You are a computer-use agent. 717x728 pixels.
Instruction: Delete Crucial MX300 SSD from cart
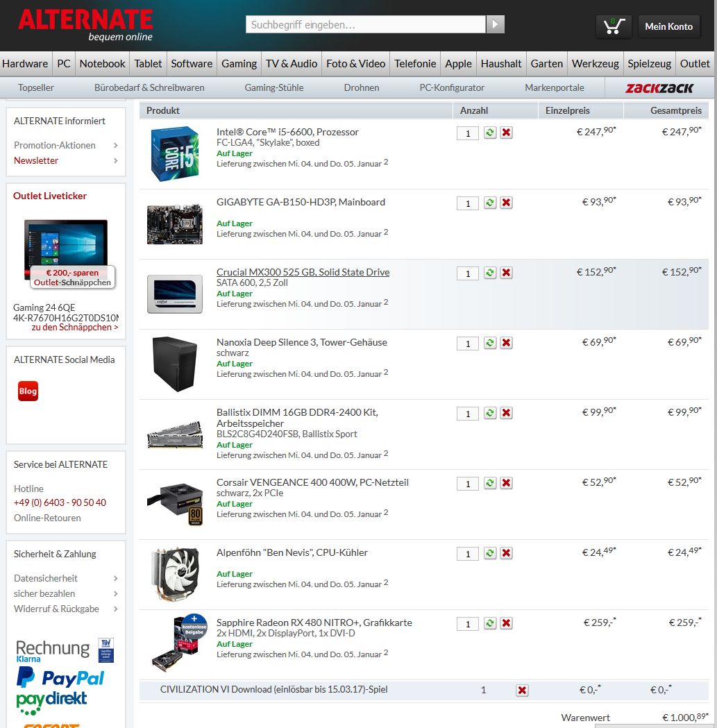coord(506,273)
